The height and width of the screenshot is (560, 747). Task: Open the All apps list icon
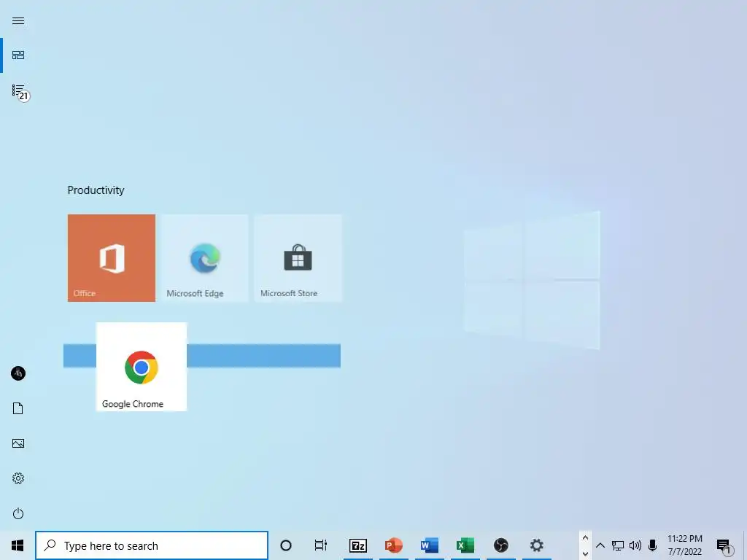pyautogui.click(x=20, y=91)
